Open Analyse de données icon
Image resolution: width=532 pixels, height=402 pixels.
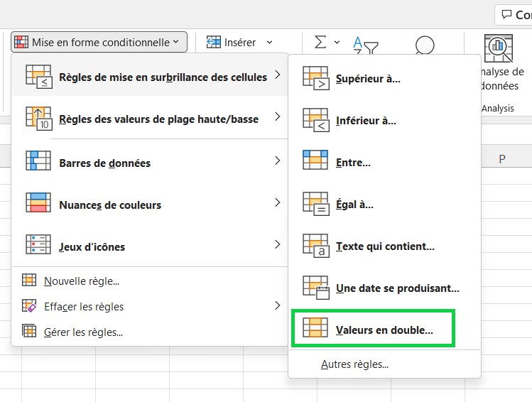point(498,48)
